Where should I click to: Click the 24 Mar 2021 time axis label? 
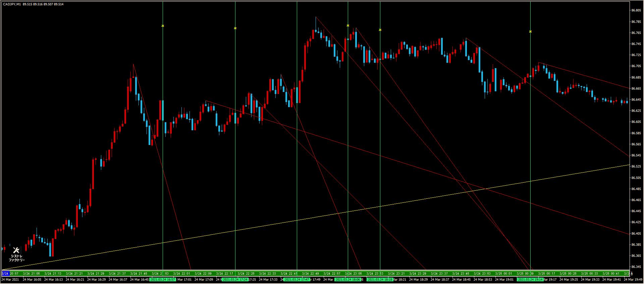click(10, 279)
